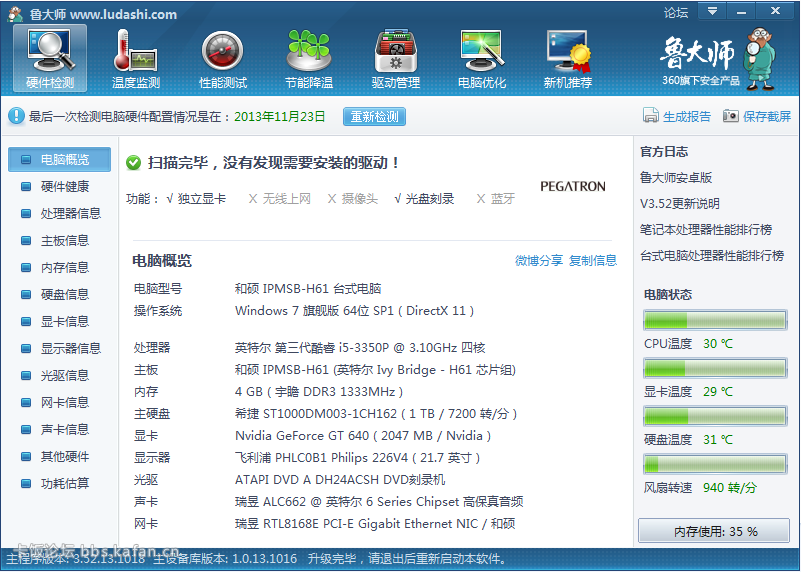Click the ATAPI DVD A DH24ACSH entry

point(340,480)
